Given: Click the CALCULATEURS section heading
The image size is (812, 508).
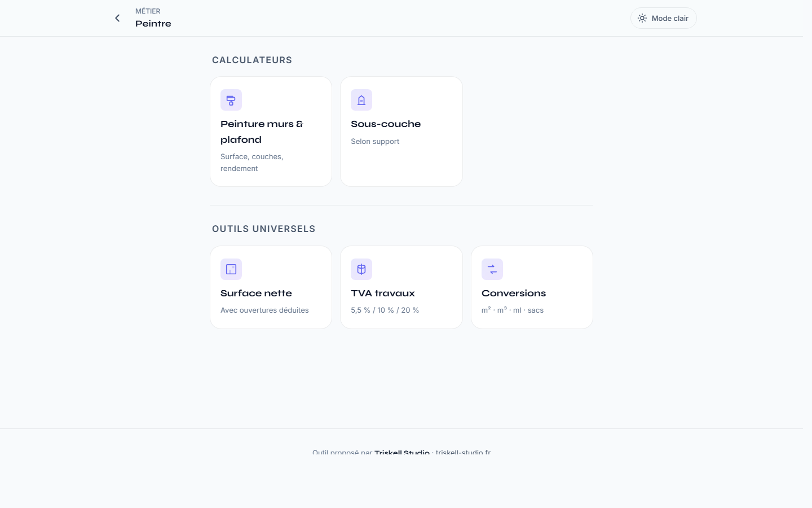Looking at the screenshot, I should (x=252, y=60).
